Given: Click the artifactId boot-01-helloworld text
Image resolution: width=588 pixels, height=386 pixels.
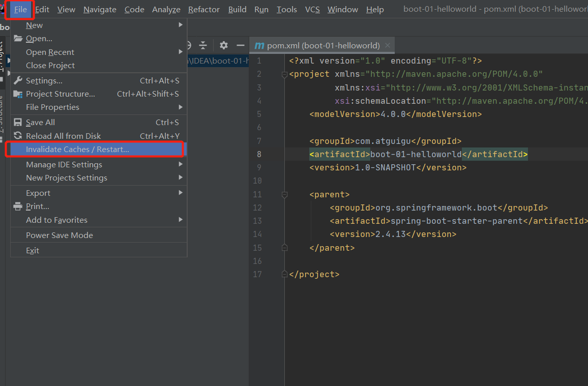Looking at the screenshot, I should click(x=416, y=154).
